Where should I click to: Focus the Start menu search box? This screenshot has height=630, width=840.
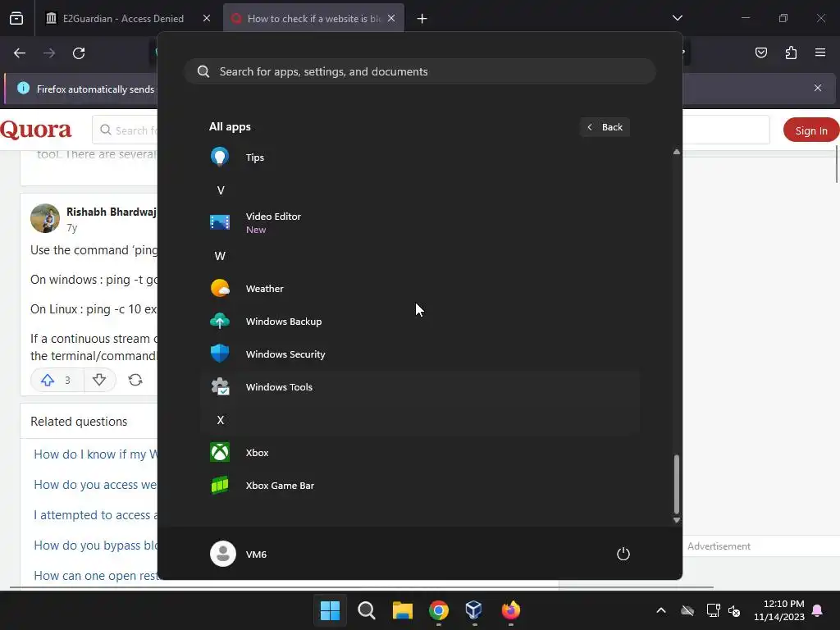(x=419, y=71)
